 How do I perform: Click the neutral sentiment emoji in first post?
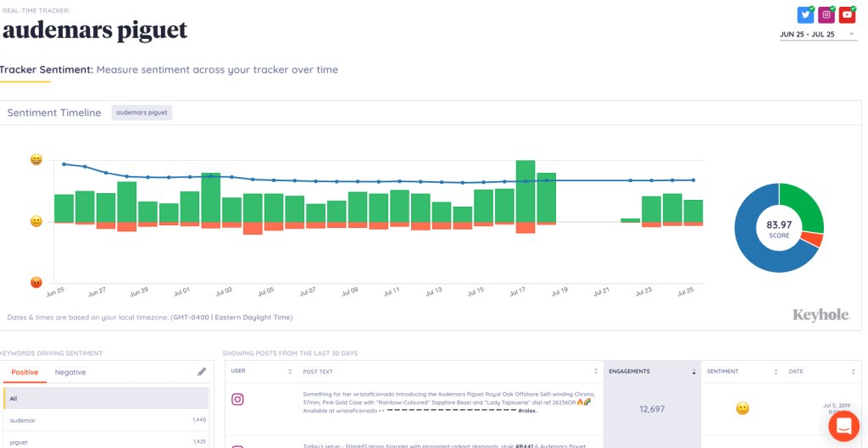742,409
